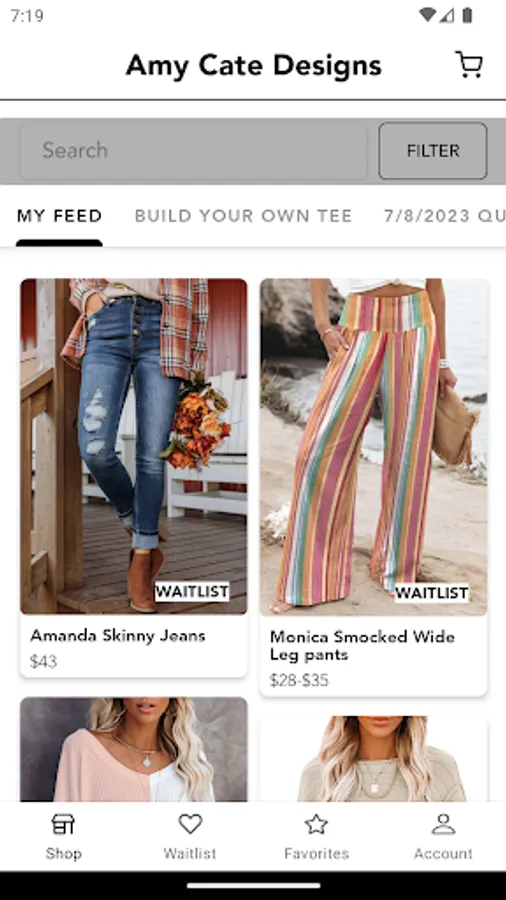Open Waitlist via heart icon
The height and width of the screenshot is (900, 506).
(190, 824)
